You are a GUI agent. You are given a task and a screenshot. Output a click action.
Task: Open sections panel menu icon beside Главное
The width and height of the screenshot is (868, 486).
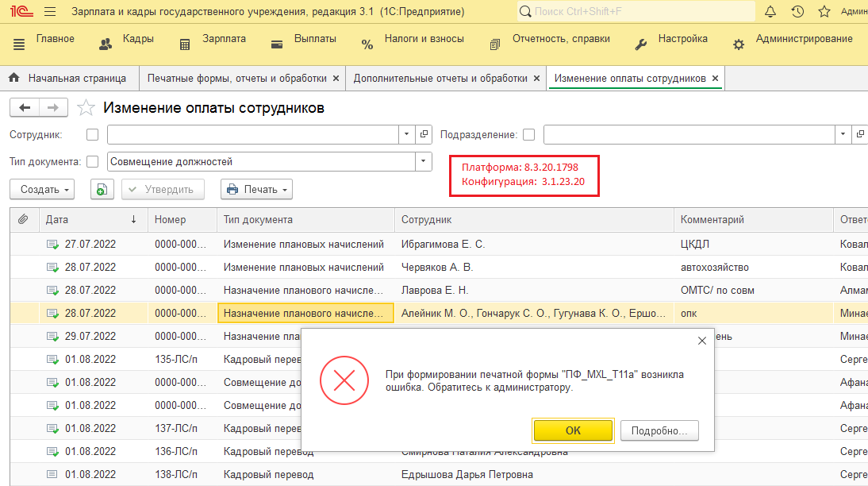tap(19, 45)
